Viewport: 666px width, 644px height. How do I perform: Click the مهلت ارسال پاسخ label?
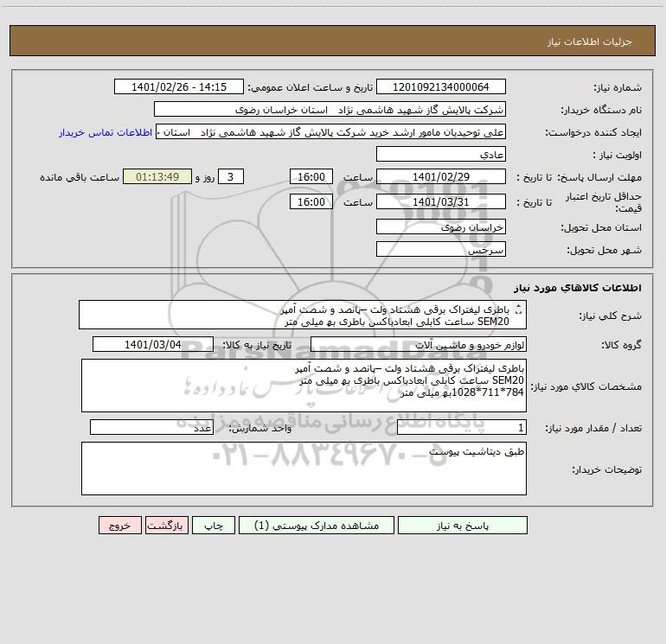599,177
